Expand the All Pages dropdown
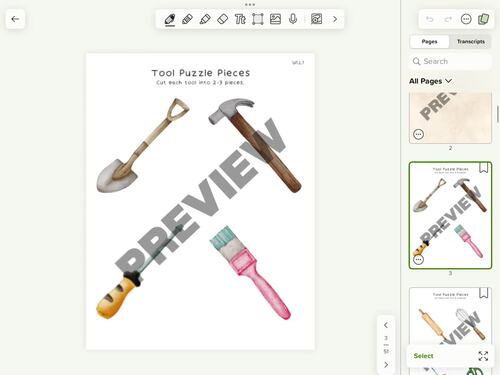The height and width of the screenshot is (375, 500). click(430, 81)
